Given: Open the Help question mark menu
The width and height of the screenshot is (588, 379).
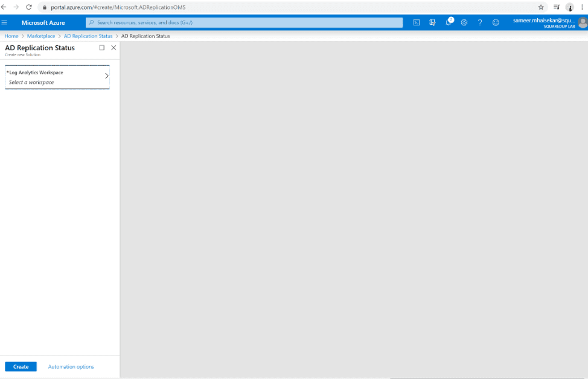Looking at the screenshot, I should 480,22.
